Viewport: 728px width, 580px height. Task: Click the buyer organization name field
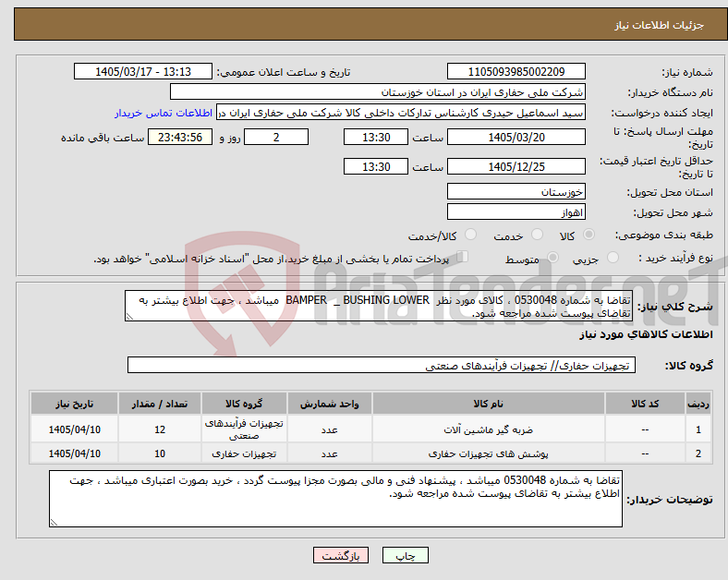click(378, 91)
